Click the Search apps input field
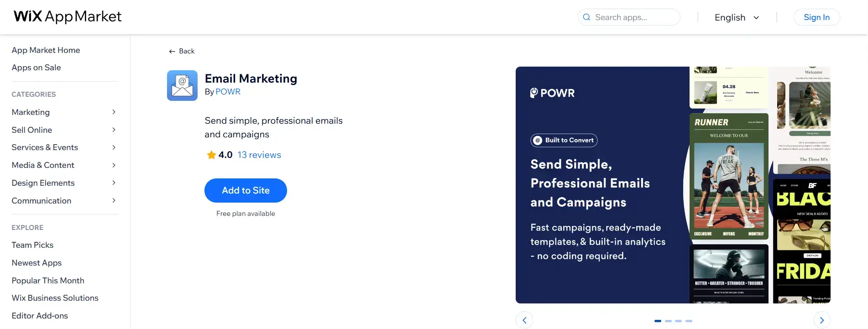Viewport: 868px width, 329px height. pos(629,17)
